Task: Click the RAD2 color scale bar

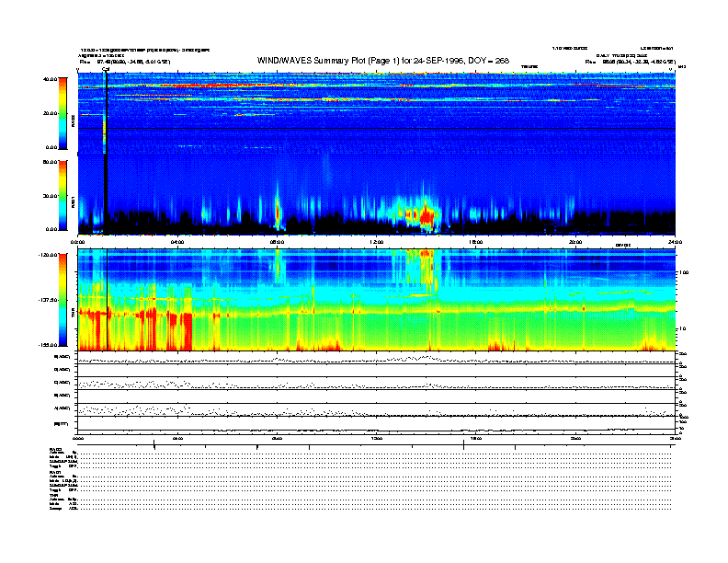Action: pos(63,113)
